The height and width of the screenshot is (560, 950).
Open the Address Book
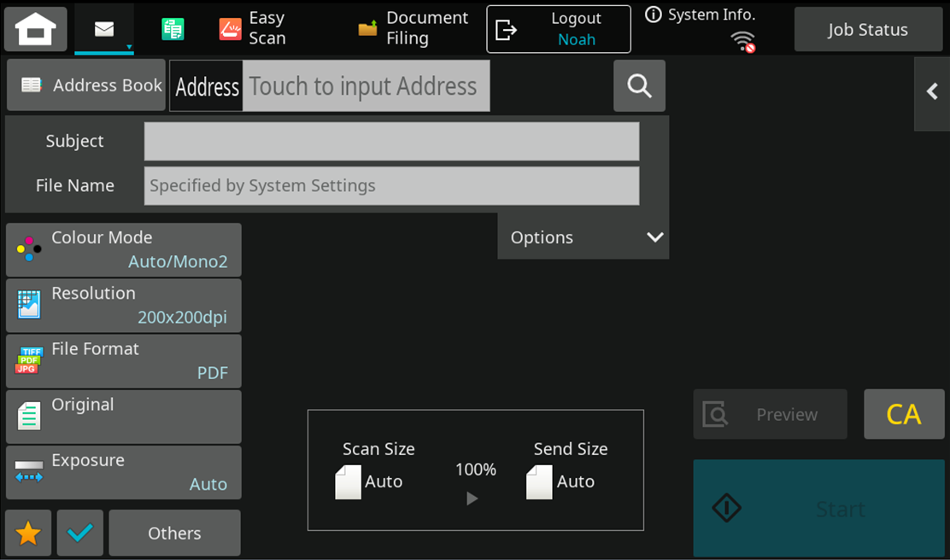[86, 85]
